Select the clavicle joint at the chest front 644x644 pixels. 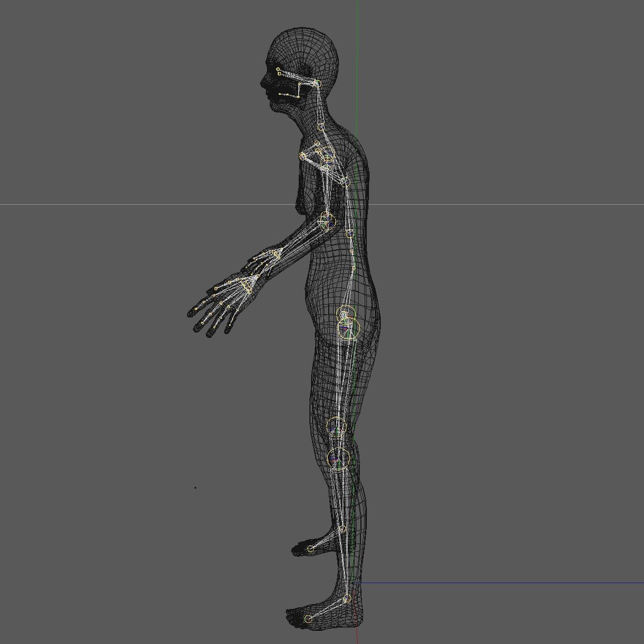[x=303, y=156]
